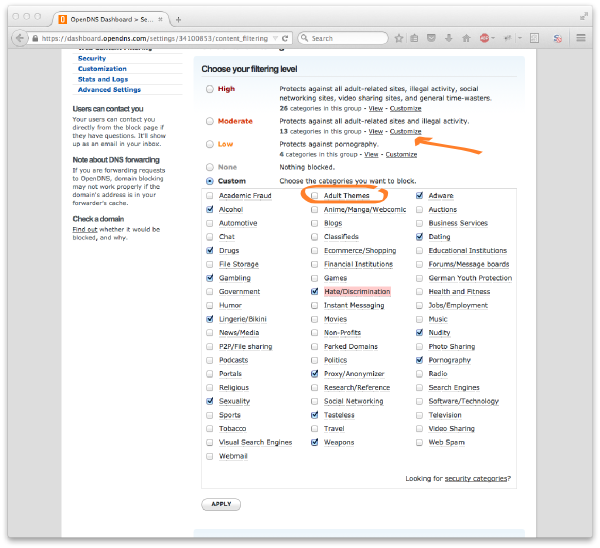The width and height of the screenshot is (600, 548).
Task: Click the browser back arrow button
Action: (x=20, y=38)
